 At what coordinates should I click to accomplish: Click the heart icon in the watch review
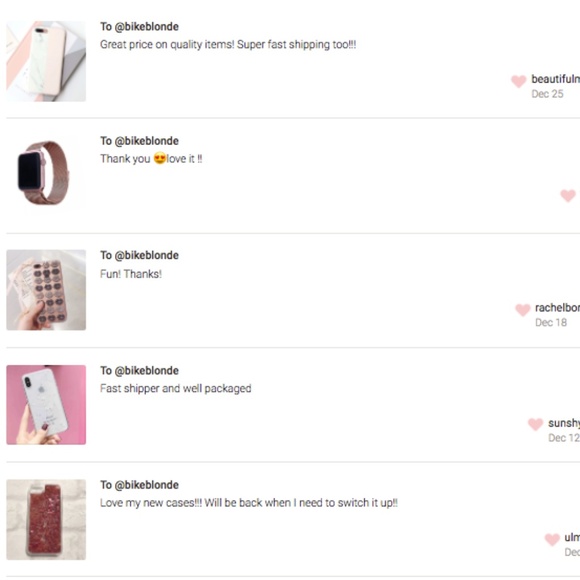(568, 196)
